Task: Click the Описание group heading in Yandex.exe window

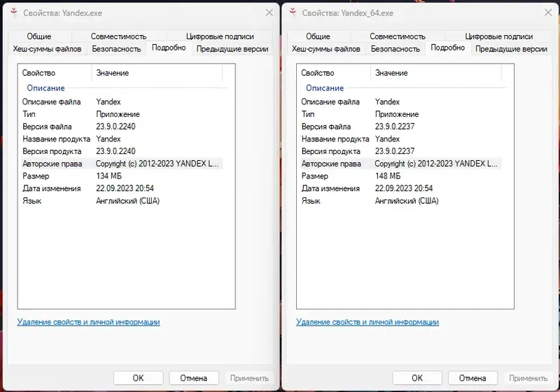Action: (x=45, y=87)
